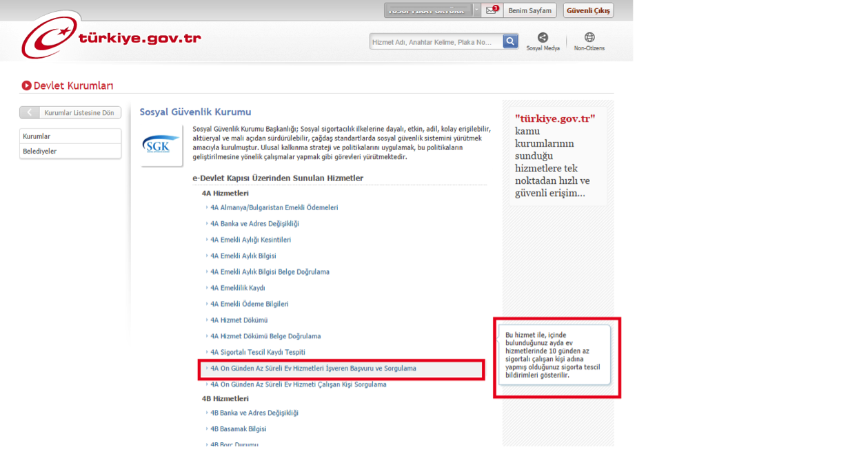The image size is (868, 476).
Task: Open 4B Banka ve Adres Değişikliği
Action: 254,413
